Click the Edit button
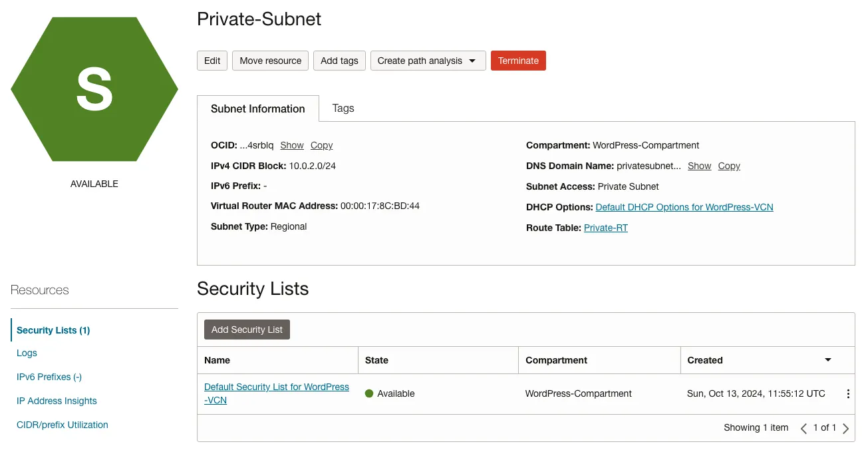The height and width of the screenshot is (454, 868). point(212,61)
